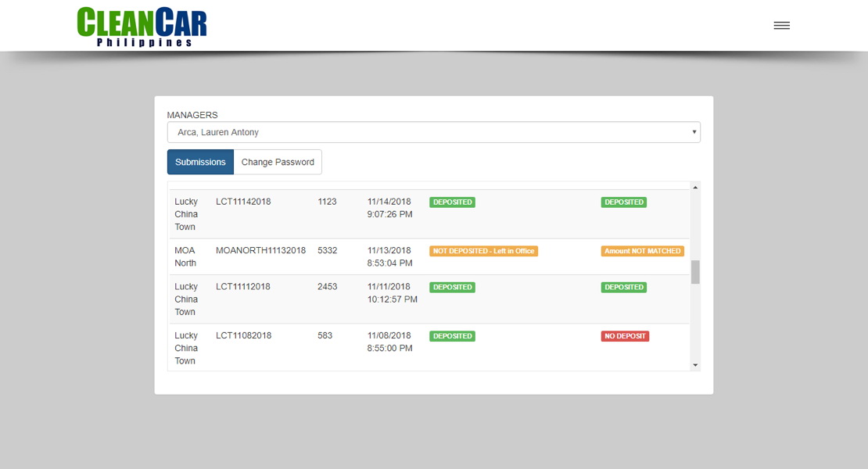The width and height of the screenshot is (868, 469).
Task: Open the hamburger navigation menu
Action: (781, 24)
